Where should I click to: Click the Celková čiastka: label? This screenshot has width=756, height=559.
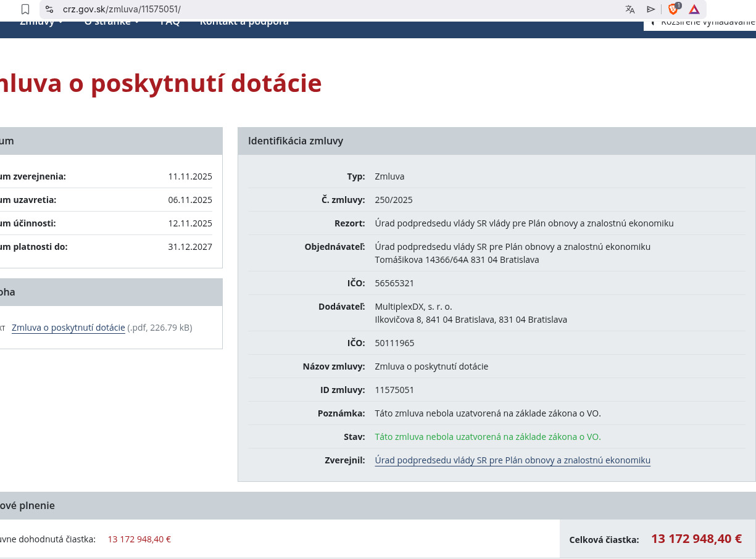pyautogui.click(x=604, y=540)
